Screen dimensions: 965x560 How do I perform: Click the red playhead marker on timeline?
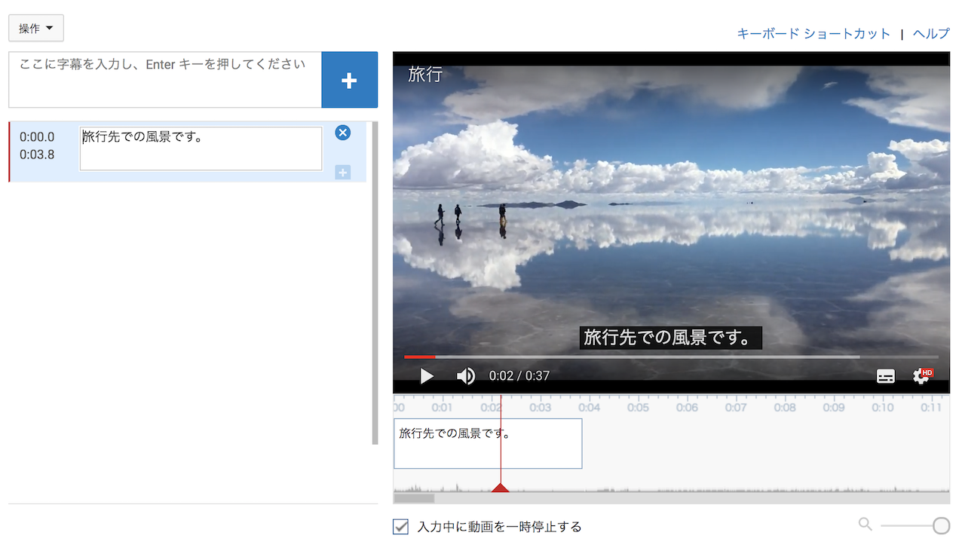pyautogui.click(x=501, y=488)
